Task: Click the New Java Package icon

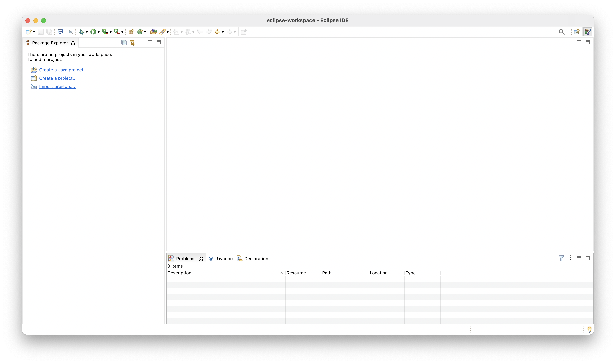Action: [131, 32]
